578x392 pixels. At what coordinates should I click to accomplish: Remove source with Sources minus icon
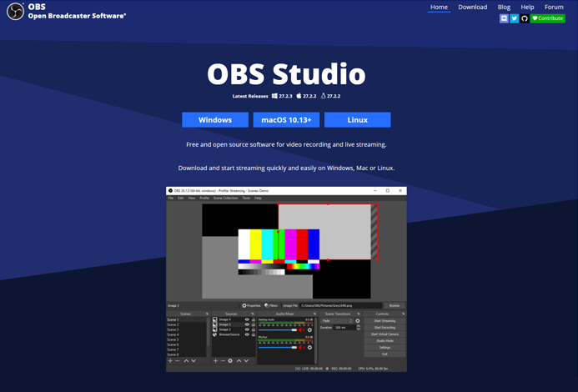point(223,360)
